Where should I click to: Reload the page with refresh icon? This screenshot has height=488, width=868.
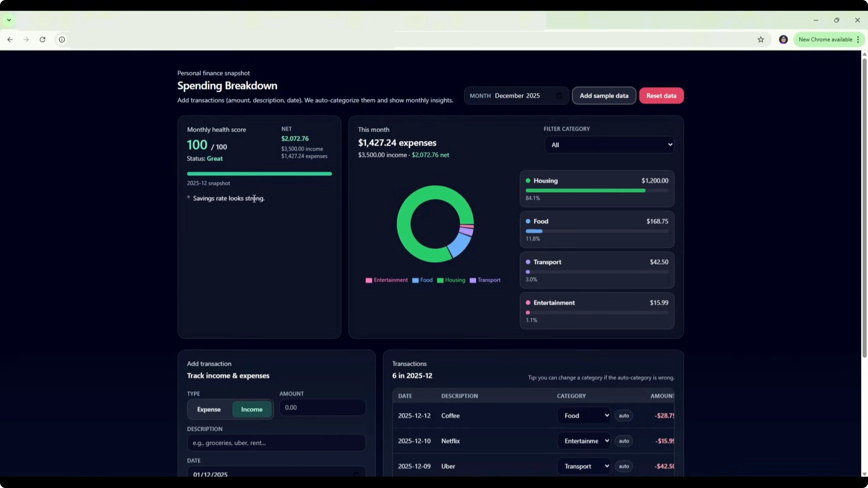coord(42,39)
